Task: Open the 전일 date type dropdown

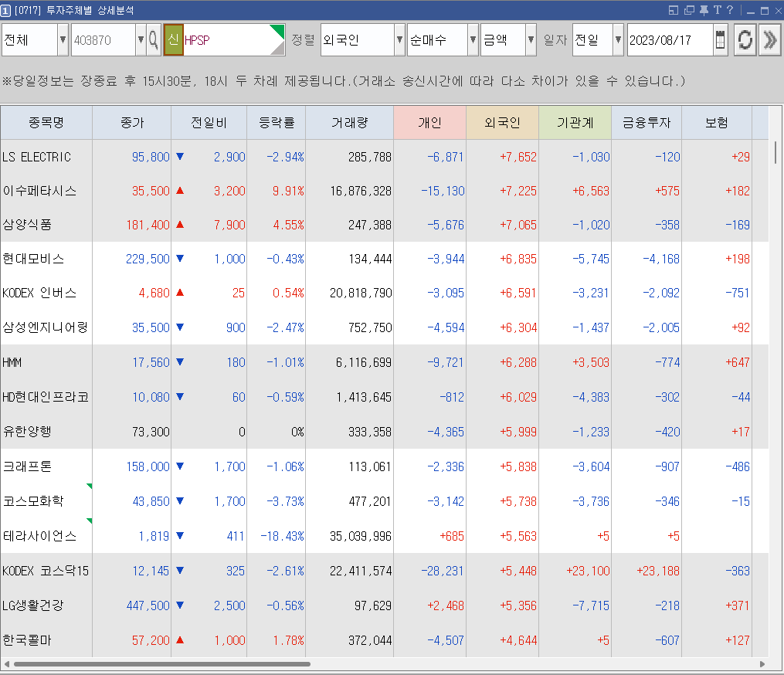Action: click(619, 39)
